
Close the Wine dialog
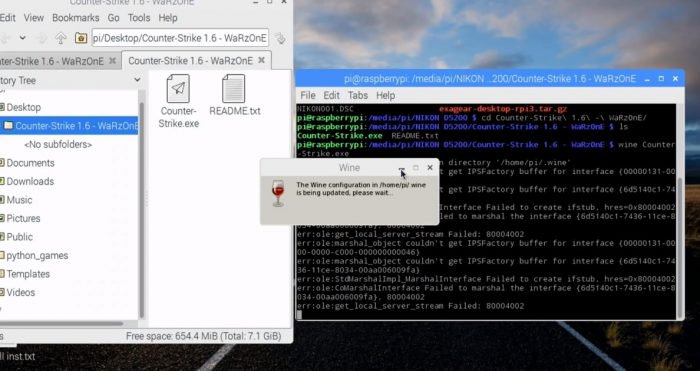(430, 167)
